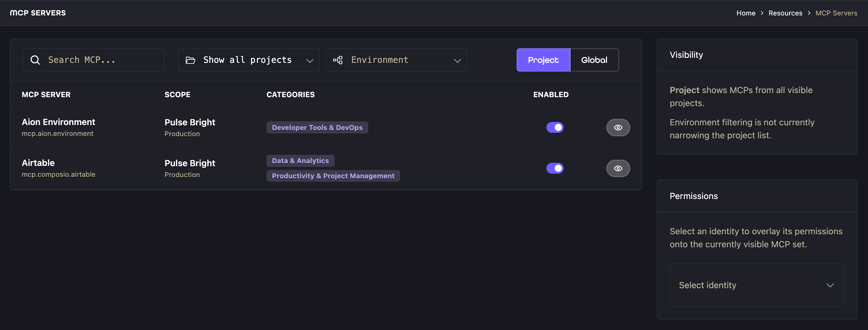Disable the Aion Environment toggle
Viewport: 868px width, 330px height.
tap(555, 128)
